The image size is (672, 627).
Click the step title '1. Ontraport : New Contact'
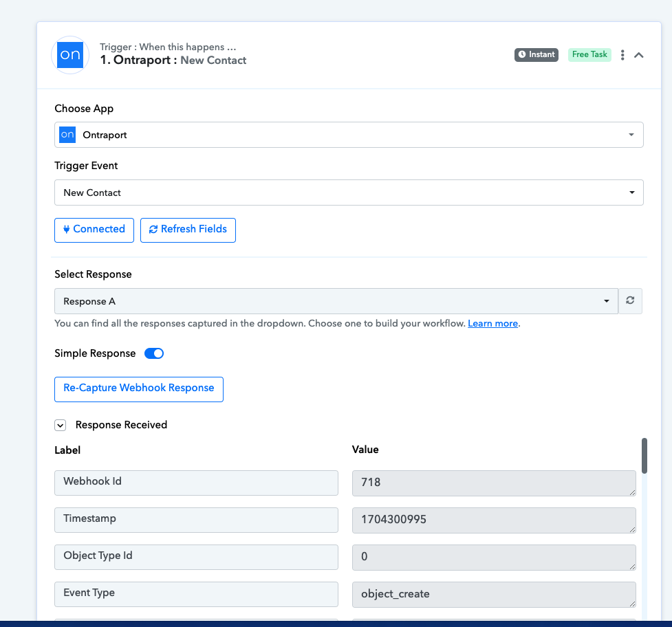tap(173, 60)
